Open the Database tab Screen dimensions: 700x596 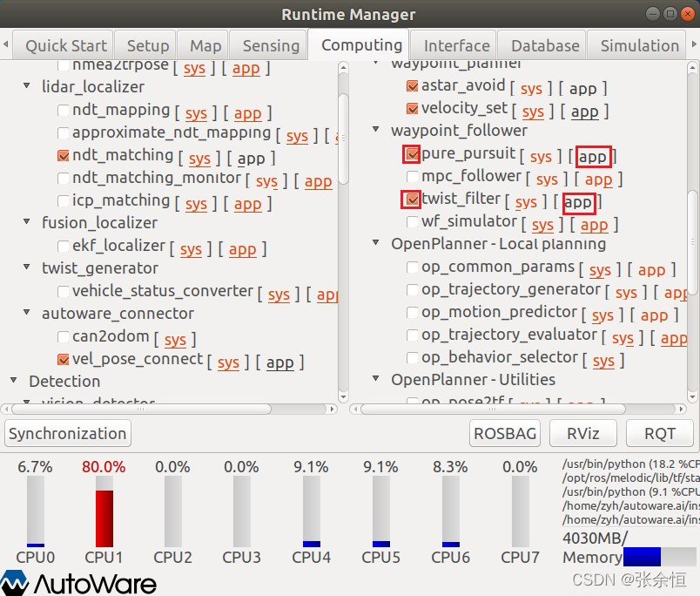coord(542,45)
